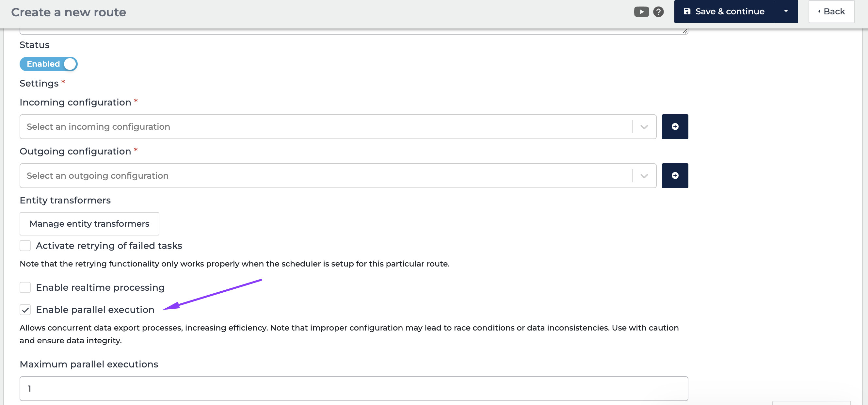Add new incoming configuration plus button
868x405 pixels.
(x=675, y=126)
